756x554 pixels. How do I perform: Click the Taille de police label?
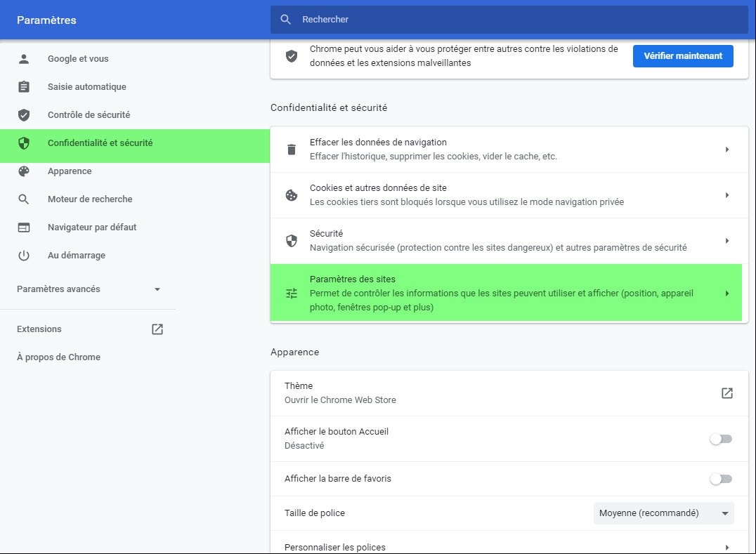pyautogui.click(x=314, y=513)
